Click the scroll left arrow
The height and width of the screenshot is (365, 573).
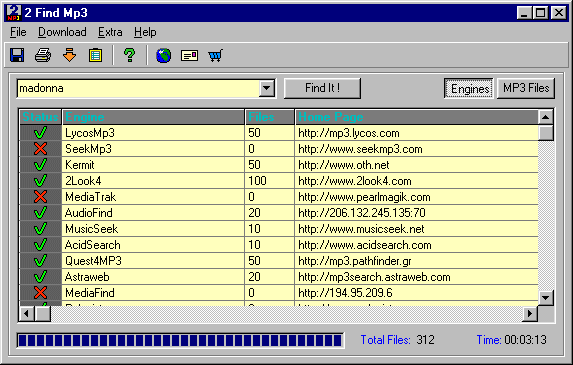[x=27, y=313]
